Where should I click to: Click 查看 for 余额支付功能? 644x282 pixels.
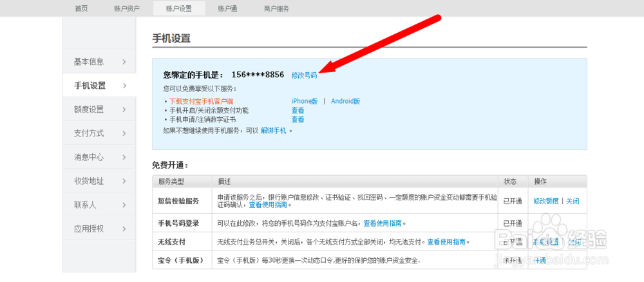(298, 111)
